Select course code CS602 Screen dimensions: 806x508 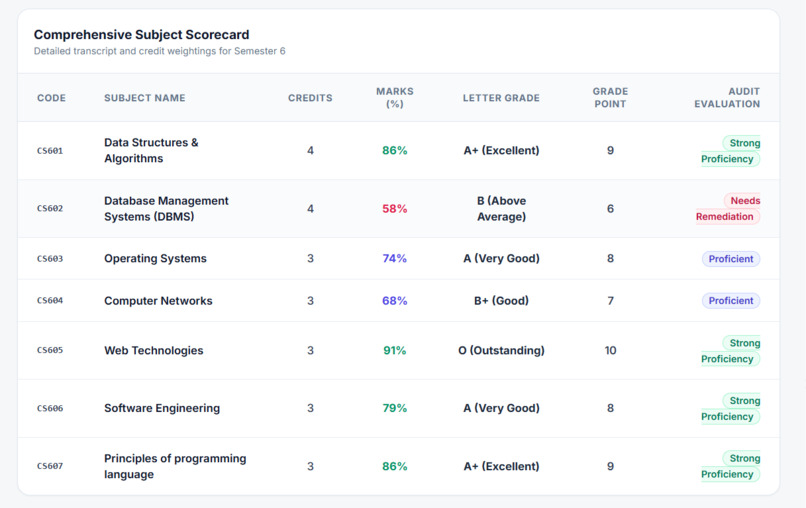coord(50,208)
